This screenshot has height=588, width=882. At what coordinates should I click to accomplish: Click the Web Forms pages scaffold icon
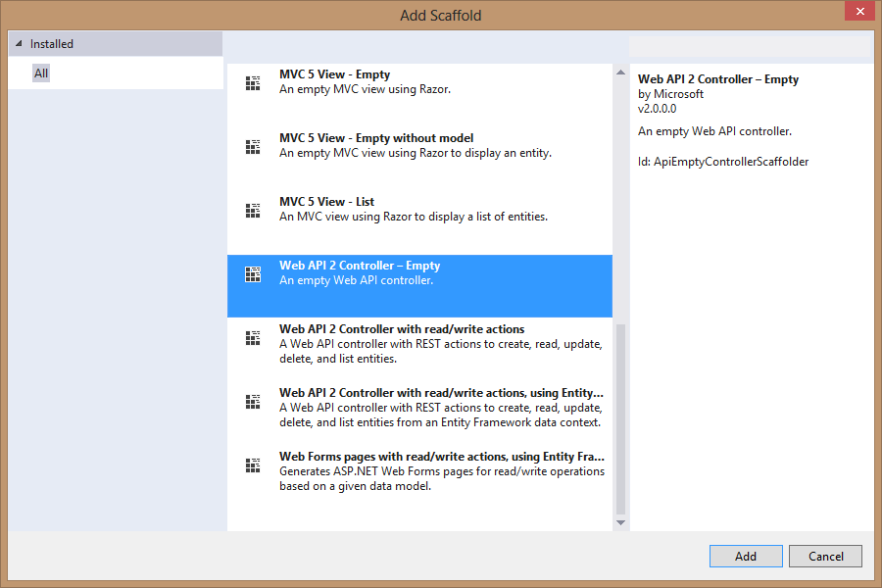point(253,465)
